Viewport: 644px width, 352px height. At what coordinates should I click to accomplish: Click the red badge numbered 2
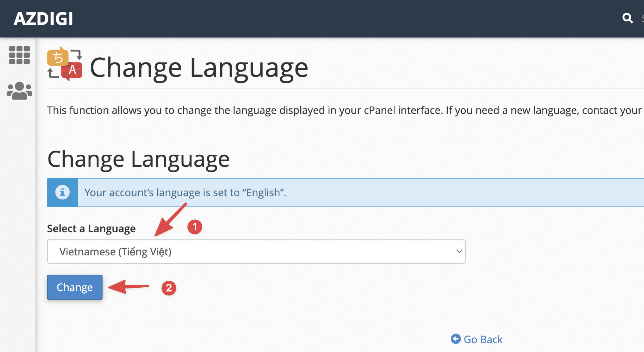(x=169, y=288)
